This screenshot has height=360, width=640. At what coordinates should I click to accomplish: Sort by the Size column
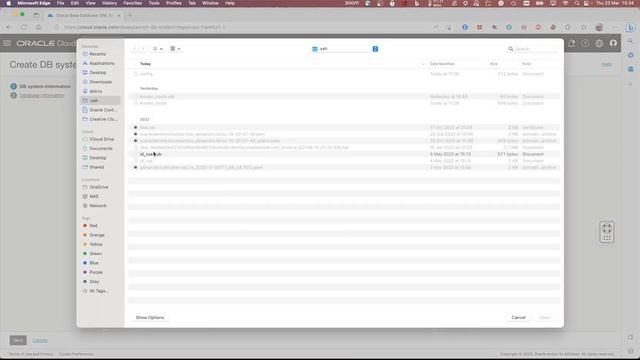[493, 64]
